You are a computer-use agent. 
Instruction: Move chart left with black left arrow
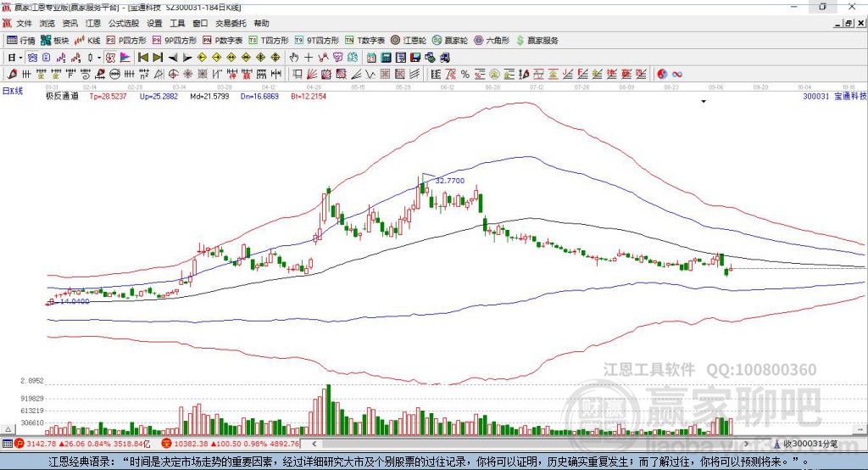click(x=173, y=57)
